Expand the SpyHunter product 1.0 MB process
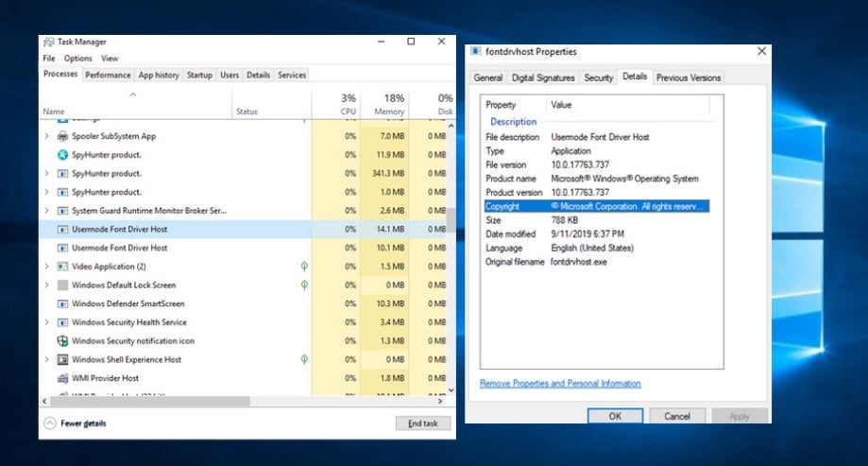This screenshot has height=466, width=868. [46, 192]
